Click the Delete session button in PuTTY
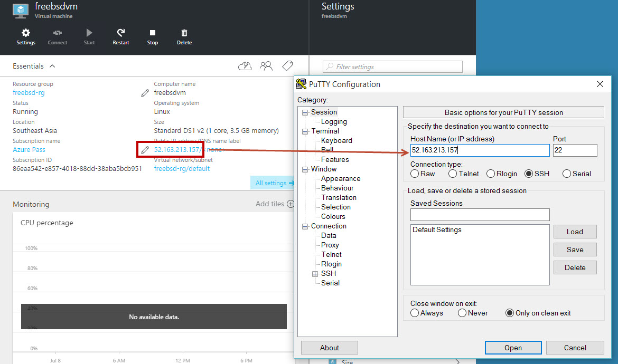Viewport: 618px width, 364px height. coord(575,267)
